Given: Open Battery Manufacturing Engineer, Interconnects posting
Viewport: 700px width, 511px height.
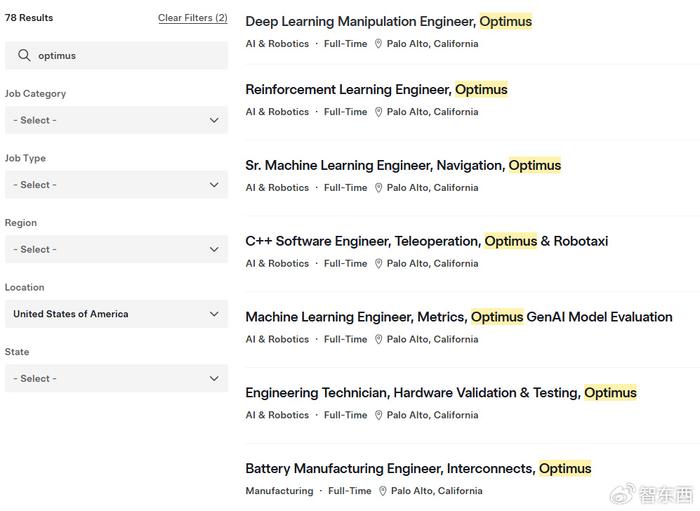Looking at the screenshot, I should [x=418, y=469].
